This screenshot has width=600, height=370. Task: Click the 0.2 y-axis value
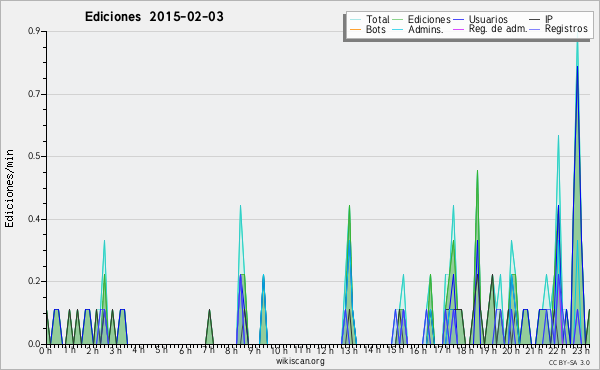click(x=34, y=281)
